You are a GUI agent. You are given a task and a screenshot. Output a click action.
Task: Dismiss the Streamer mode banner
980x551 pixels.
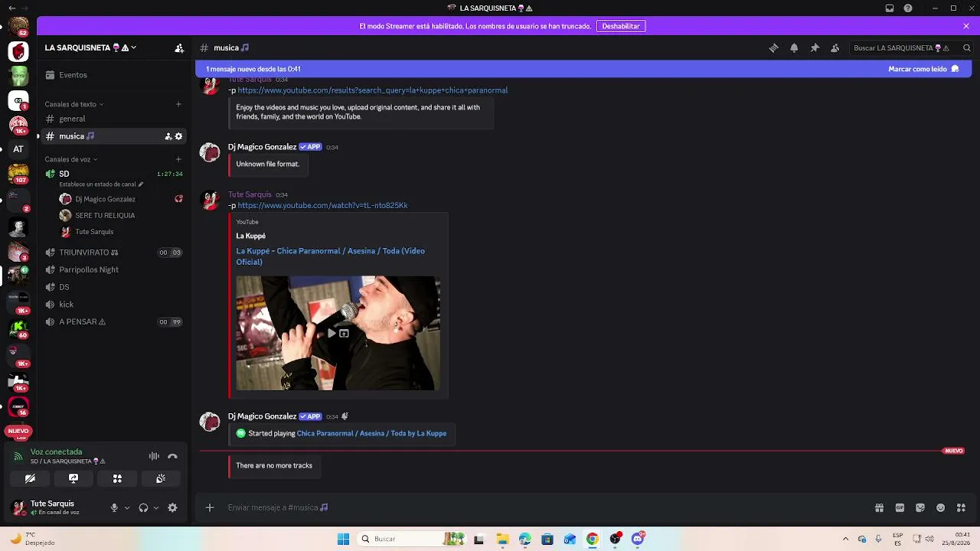click(x=966, y=26)
